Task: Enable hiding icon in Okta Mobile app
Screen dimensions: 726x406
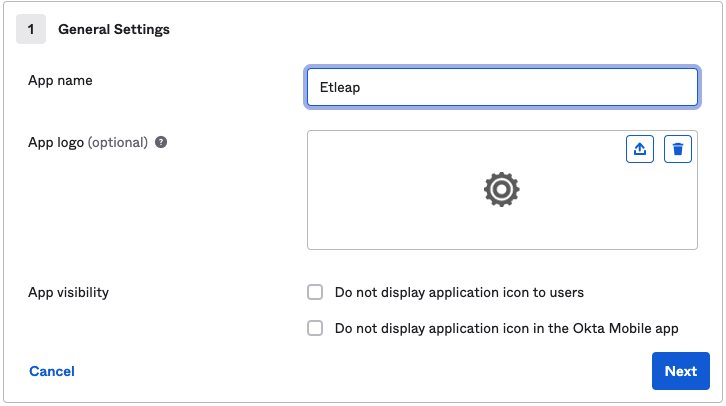Action: pyautogui.click(x=315, y=327)
